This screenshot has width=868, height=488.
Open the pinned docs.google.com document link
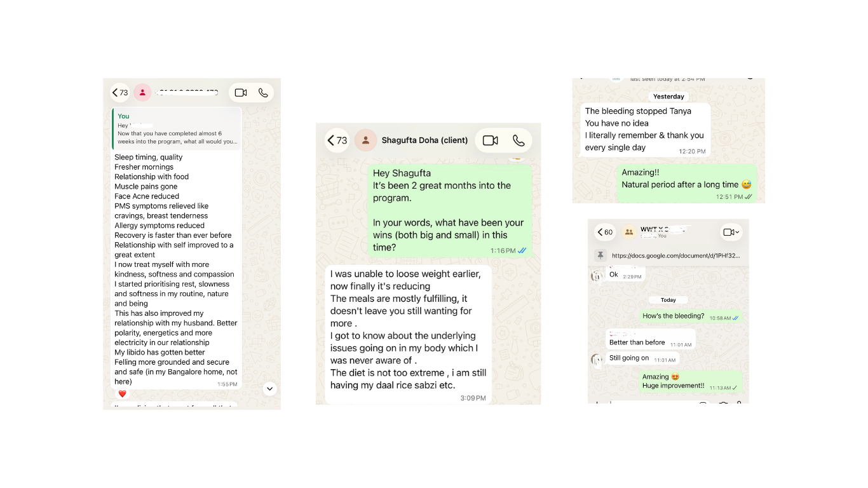675,255
